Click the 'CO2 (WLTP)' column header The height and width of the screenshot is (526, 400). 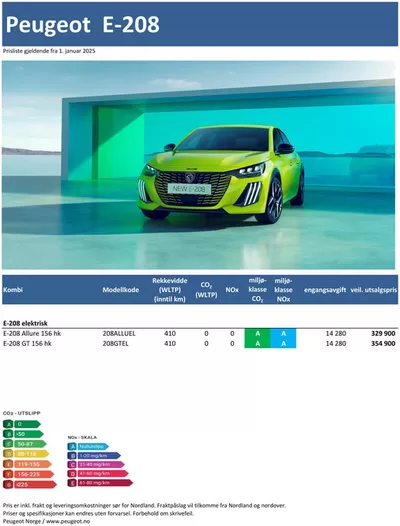point(206,290)
